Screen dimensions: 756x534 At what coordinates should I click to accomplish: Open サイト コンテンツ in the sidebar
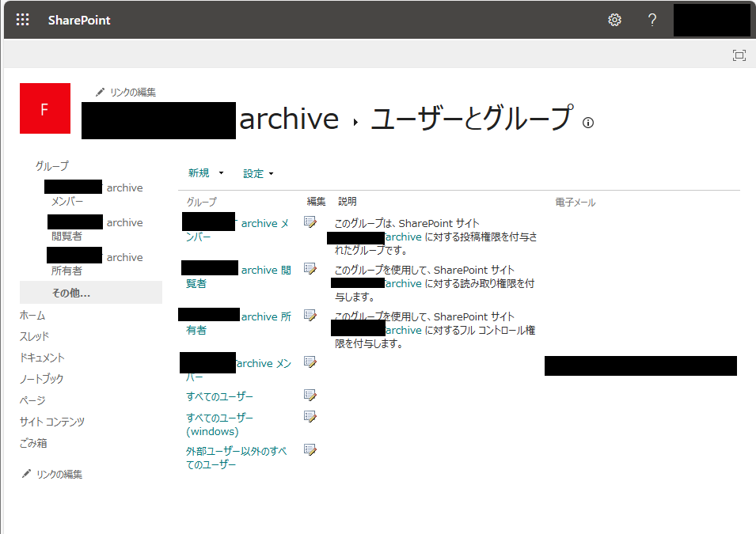click(52, 422)
